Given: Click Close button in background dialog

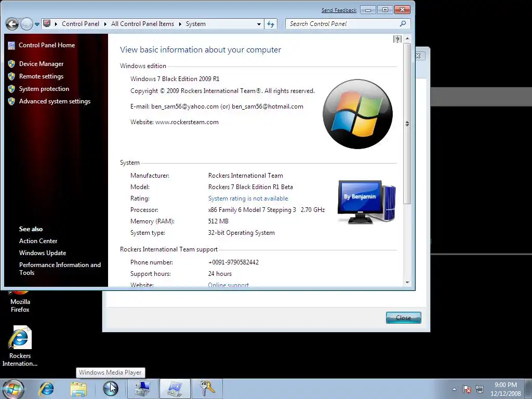Looking at the screenshot, I should (x=403, y=317).
